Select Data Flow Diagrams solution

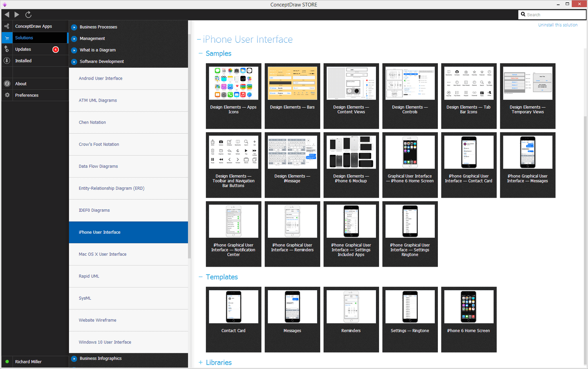pyautogui.click(x=128, y=166)
